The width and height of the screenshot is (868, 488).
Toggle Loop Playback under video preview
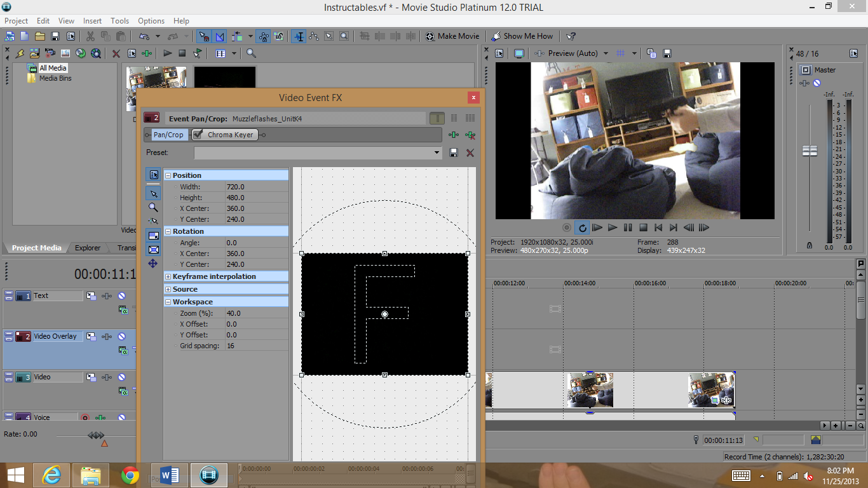(582, 227)
